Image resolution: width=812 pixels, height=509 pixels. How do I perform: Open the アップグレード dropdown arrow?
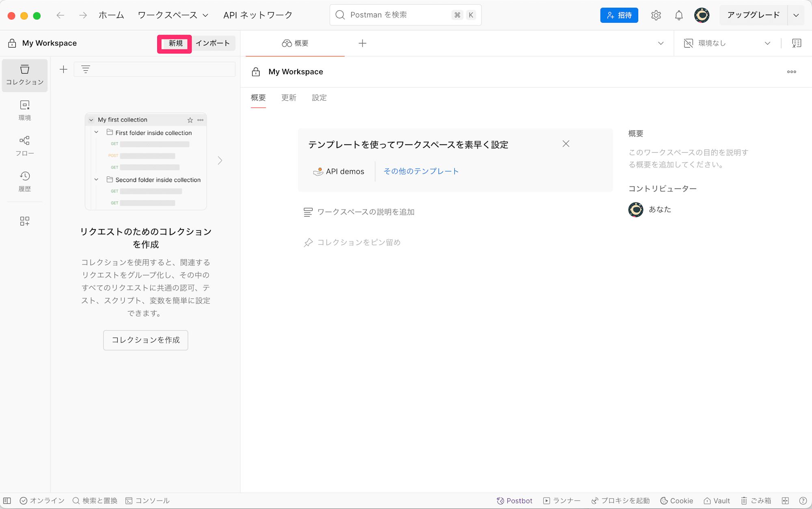(796, 15)
